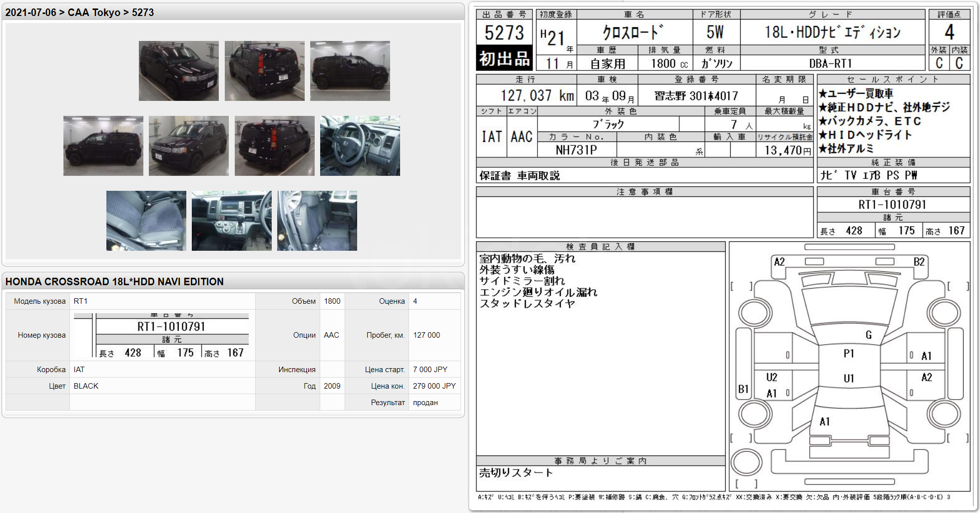Open the rear-right exterior thumbnail with red taillight
The image size is (980, 513).
[265, 71]
